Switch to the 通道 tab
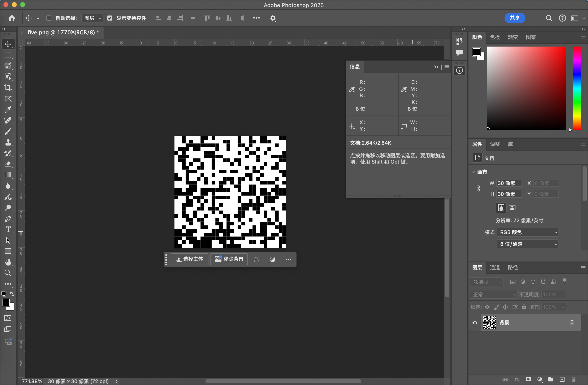 point(495,268)
